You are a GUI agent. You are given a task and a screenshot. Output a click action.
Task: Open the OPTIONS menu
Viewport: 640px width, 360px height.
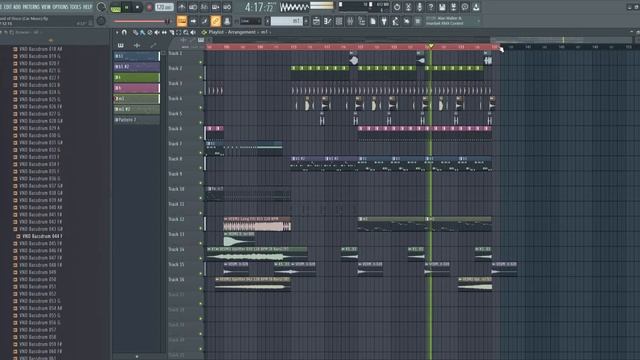pyautogui.click(x=60, y=7)
